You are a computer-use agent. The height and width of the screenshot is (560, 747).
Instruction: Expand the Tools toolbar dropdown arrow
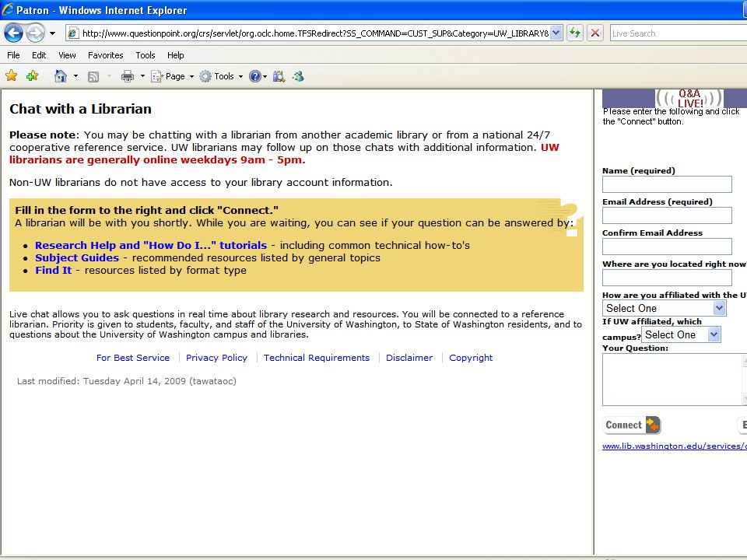[240, 76]
